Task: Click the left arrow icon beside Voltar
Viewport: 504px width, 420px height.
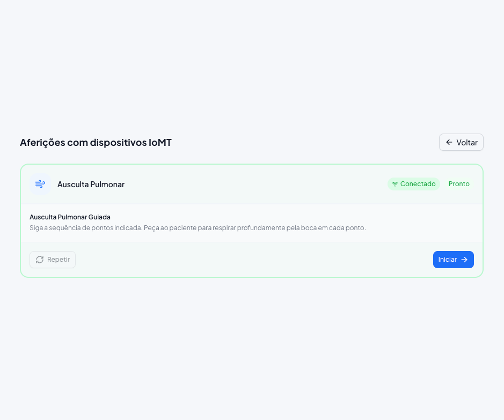Action: [x=449, y=142]
